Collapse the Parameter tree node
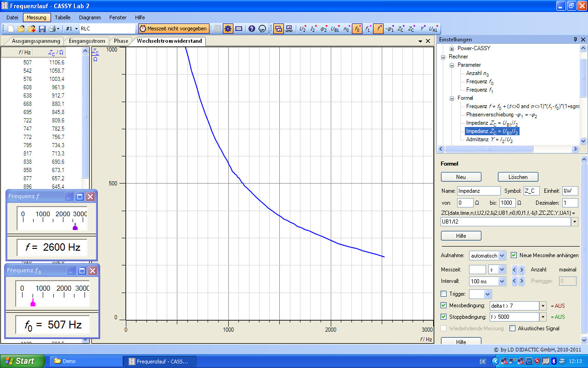The width and height of the screenshot is (588, 368). click(452, 65)
